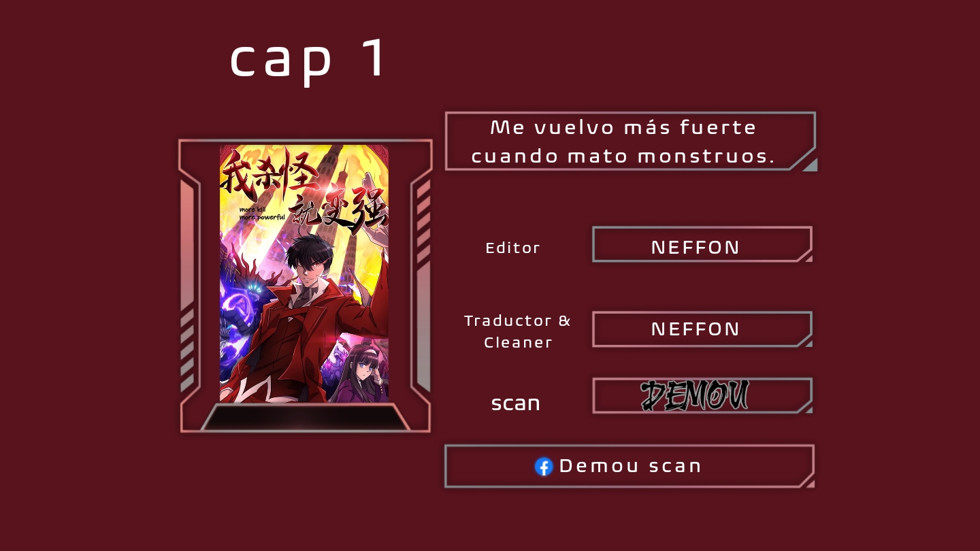980x551 pixels.
Task: Click the 'Editor' label
Action: (x=513, y=248)
